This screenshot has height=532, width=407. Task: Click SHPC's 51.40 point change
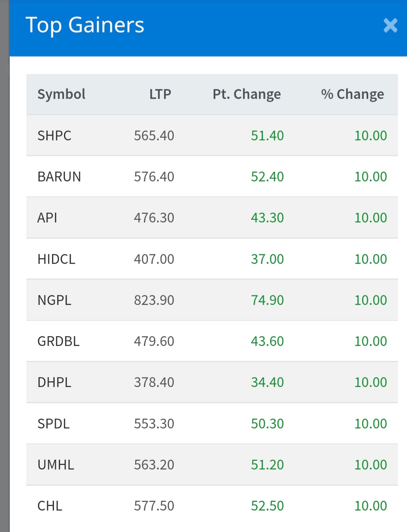[x=268, y=136]
